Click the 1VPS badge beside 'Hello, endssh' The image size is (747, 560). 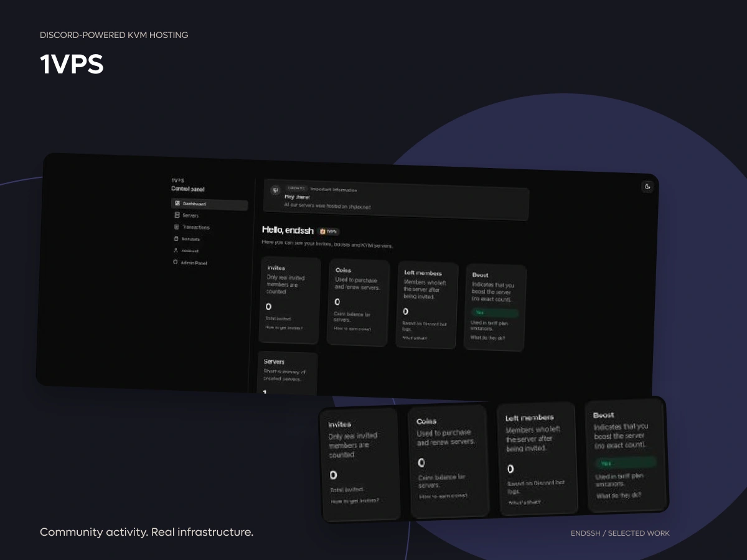coord(328,231)
